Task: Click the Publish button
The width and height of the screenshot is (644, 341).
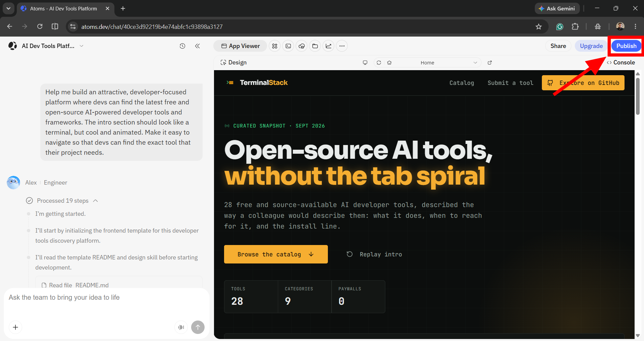Action: (x=626, y=46)
